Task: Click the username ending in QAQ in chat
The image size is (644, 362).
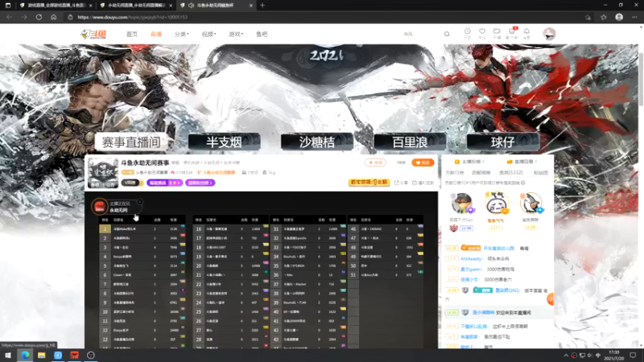Action: [507, 290]
